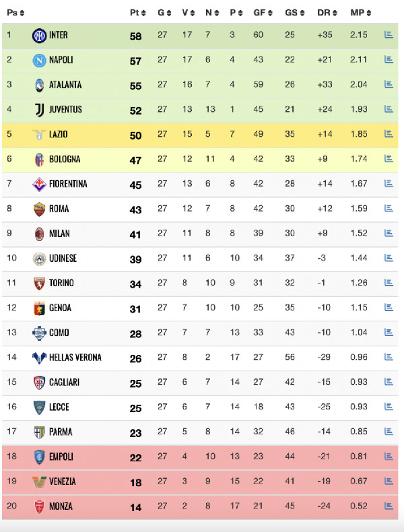Click the Fiorentina crest icon
Screen dimensions: 404x532
point(39,184)
